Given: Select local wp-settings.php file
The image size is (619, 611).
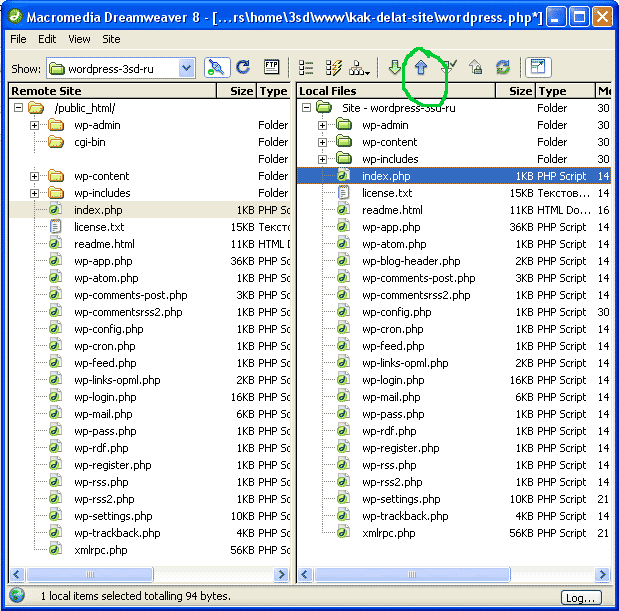Looking at the screenshot, I should click(x=401, y=499).
